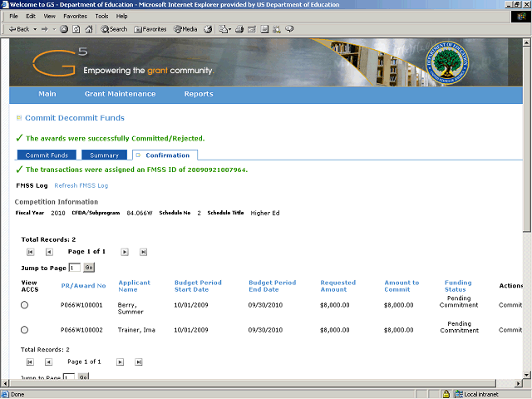Go to first page in lower pager
532x399 pixels.
(x=30, y=362)
